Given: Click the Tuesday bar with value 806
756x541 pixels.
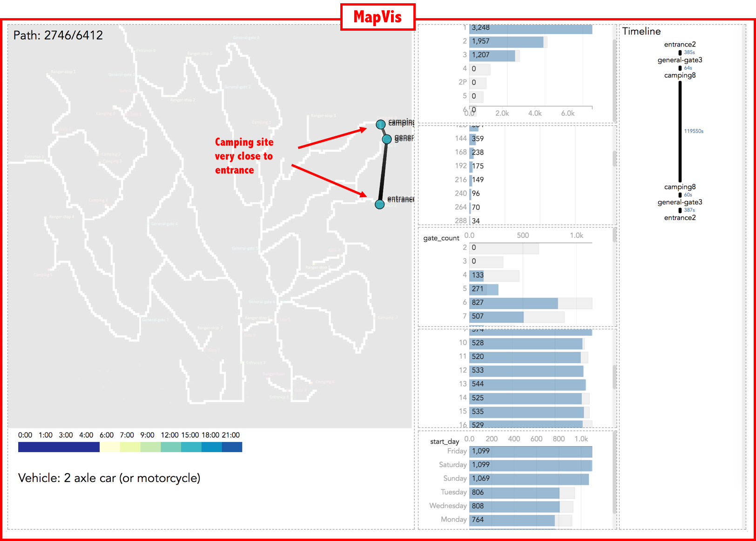Looking at the screenshot, I should coord(514,492).
